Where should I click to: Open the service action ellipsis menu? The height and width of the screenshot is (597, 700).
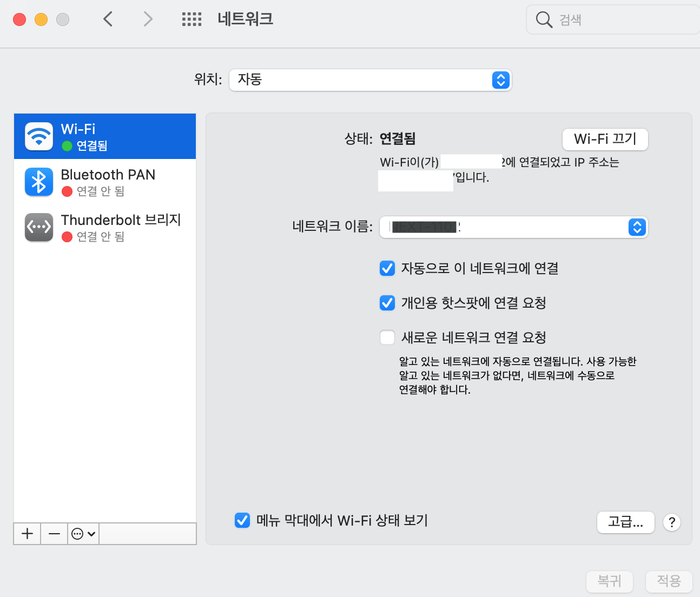[83, 534]
